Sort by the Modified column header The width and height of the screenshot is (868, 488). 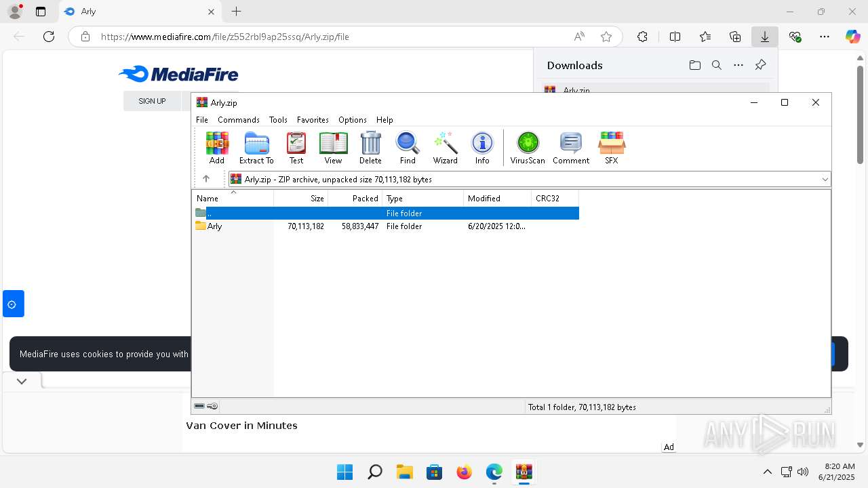tap(498, 199)
